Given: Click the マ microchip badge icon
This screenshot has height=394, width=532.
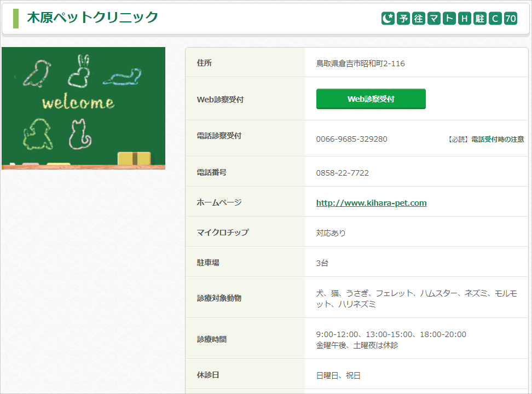Looking at the screenshot, I should [x=434, y=19].
